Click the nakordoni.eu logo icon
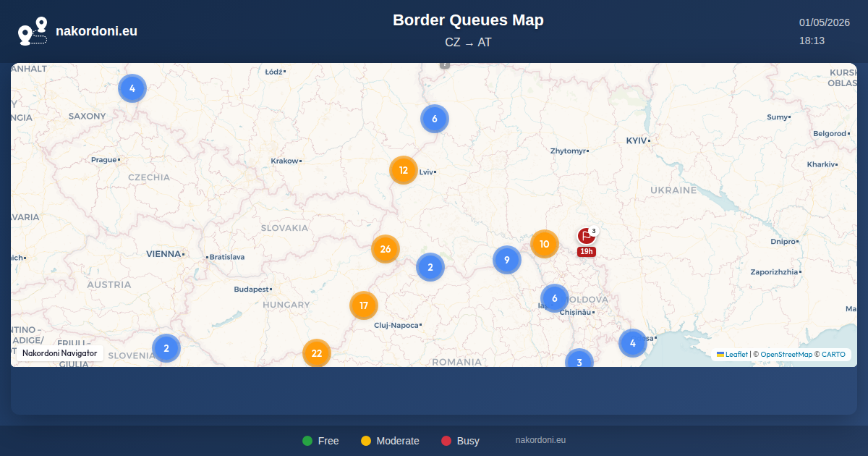 point(33,31)
